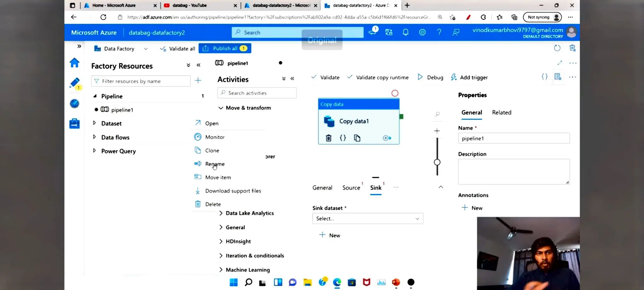
Task: Toggle the properties pane icon
Action: click(558, 77)
